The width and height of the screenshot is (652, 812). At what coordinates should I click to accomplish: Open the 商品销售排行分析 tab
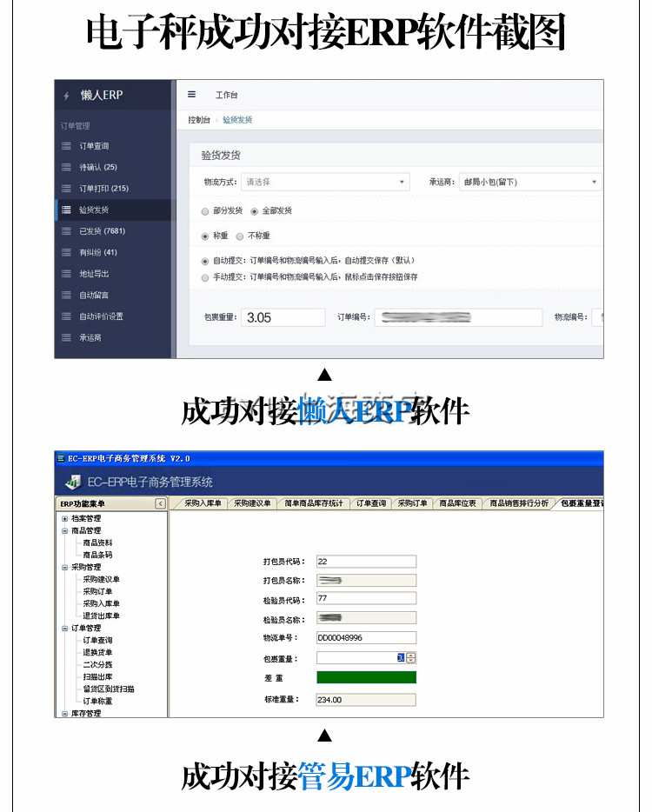tap(518, 503)
